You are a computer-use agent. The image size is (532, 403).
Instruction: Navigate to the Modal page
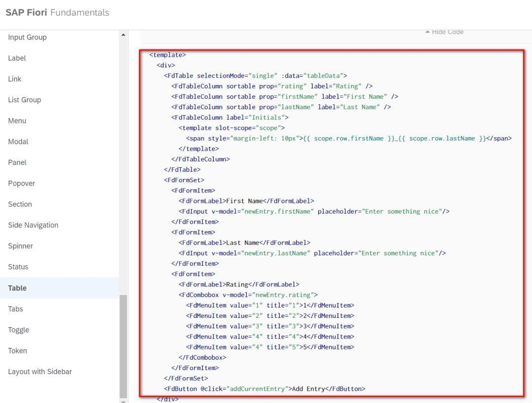tap(18, 142)
